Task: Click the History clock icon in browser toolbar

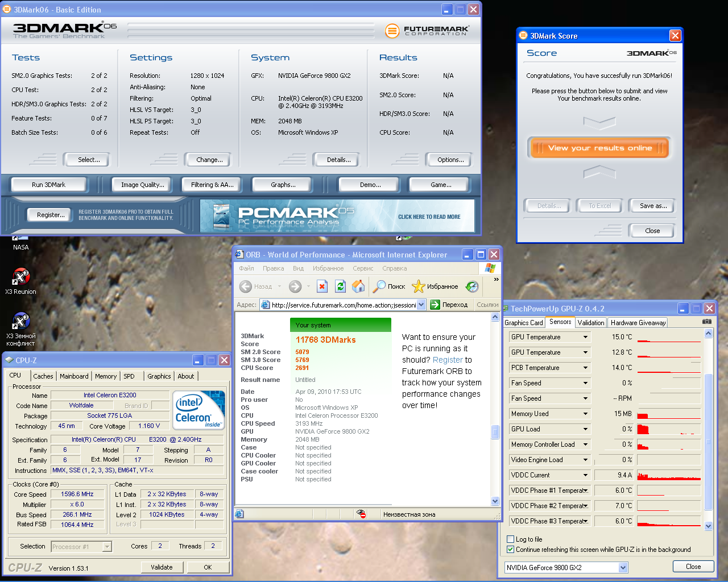Action: 471,286
